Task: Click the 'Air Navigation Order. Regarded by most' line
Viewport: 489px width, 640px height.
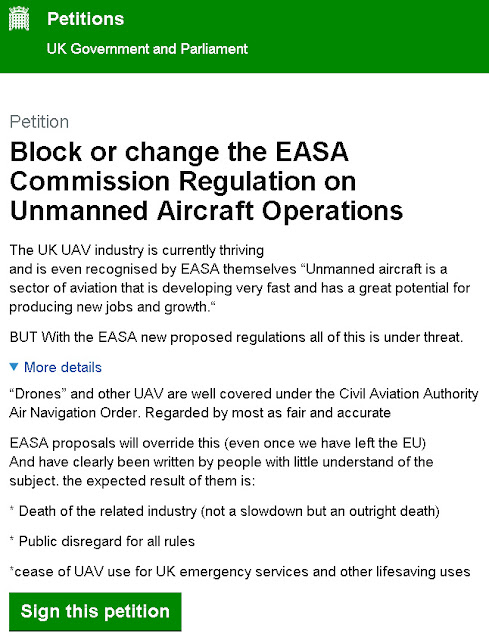Action: click(x=200, y=412)
